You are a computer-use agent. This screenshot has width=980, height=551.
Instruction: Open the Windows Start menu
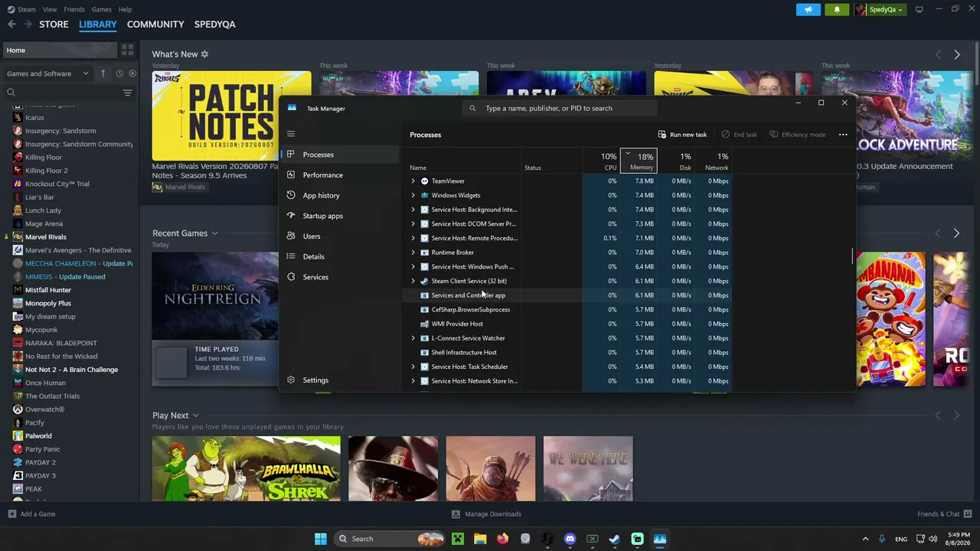(321, 539)
